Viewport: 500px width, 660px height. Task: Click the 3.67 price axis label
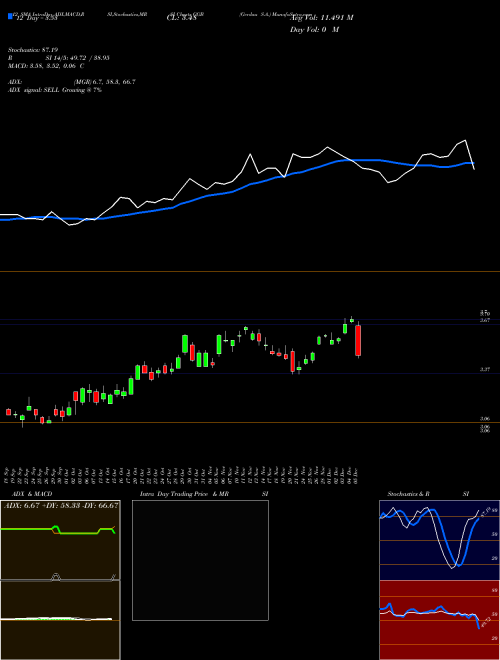point(485,320)
